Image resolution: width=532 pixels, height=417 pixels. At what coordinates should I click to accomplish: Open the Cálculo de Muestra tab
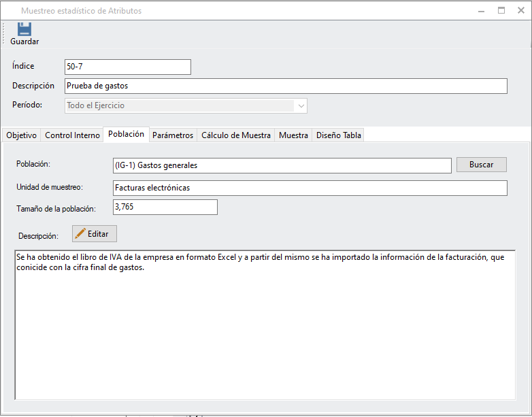(236, 135)
